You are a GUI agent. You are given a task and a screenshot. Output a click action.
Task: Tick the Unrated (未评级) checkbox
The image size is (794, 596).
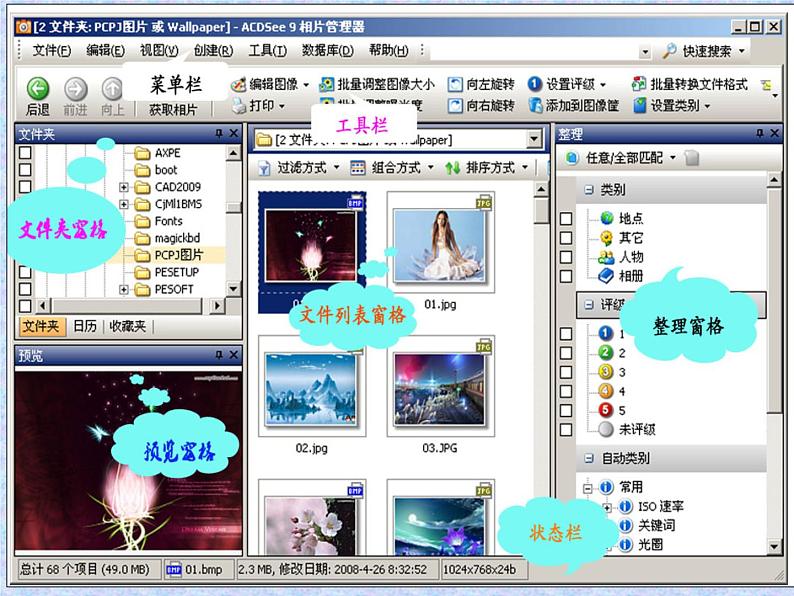[566, 429]
